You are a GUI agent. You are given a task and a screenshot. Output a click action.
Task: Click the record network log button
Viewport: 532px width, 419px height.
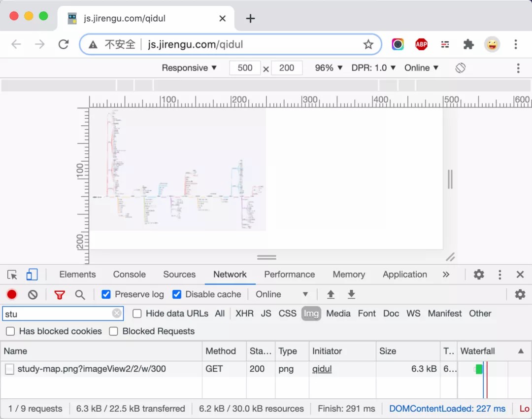point(12,294)
